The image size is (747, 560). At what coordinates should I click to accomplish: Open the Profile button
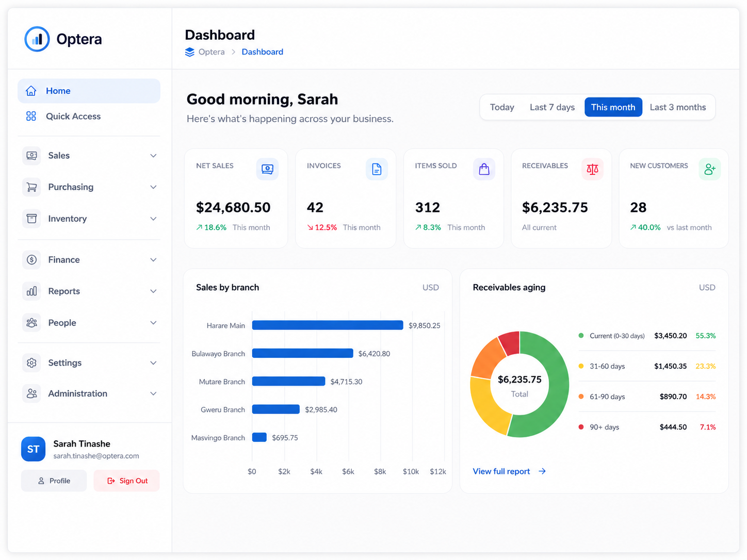point(54,481)
